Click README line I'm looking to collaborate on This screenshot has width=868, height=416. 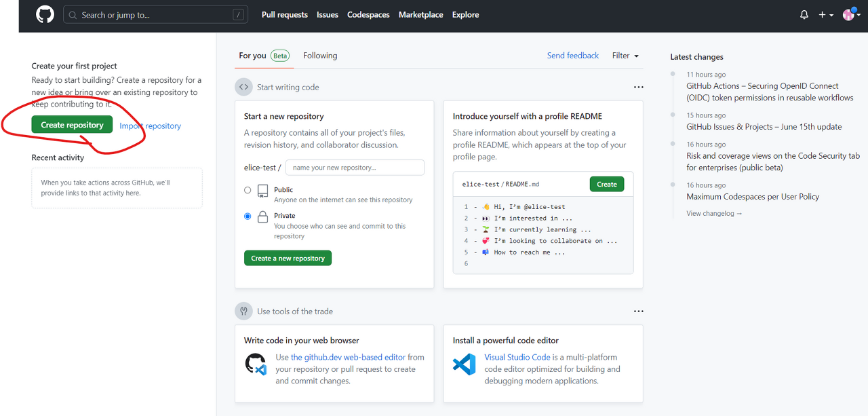tap(550, 241)
